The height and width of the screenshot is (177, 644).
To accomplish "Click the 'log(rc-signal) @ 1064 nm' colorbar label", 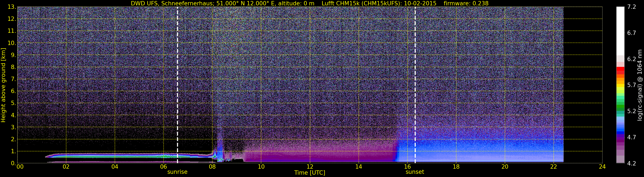I will pyautogui.click(x=640, y=85).
